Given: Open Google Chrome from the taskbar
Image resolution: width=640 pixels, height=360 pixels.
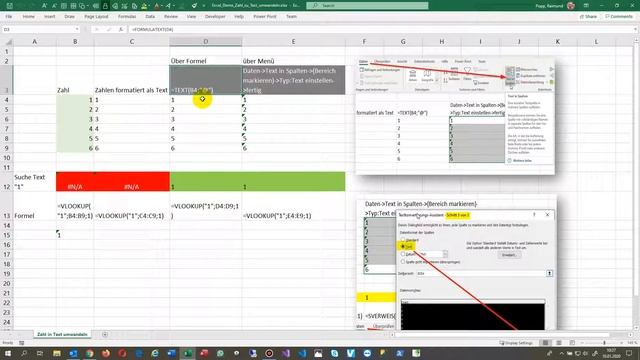Looking at the screenshot, I should point(89,353).
